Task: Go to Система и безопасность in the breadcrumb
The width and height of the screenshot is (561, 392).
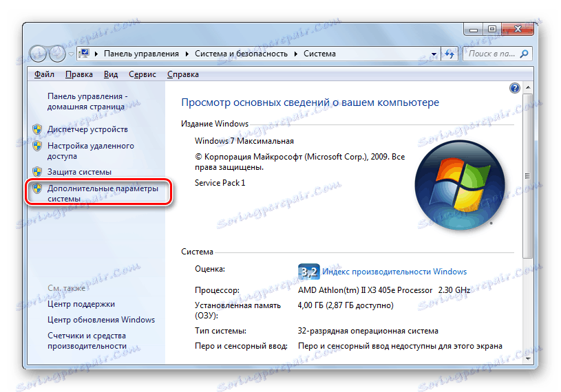Action: pyautogui.click(x=241, y=54)
